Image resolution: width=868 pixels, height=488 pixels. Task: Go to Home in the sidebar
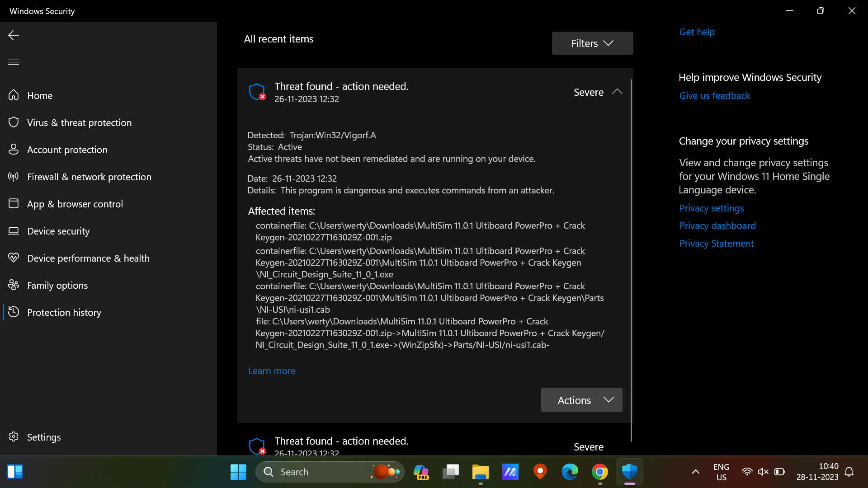(40, 95)
